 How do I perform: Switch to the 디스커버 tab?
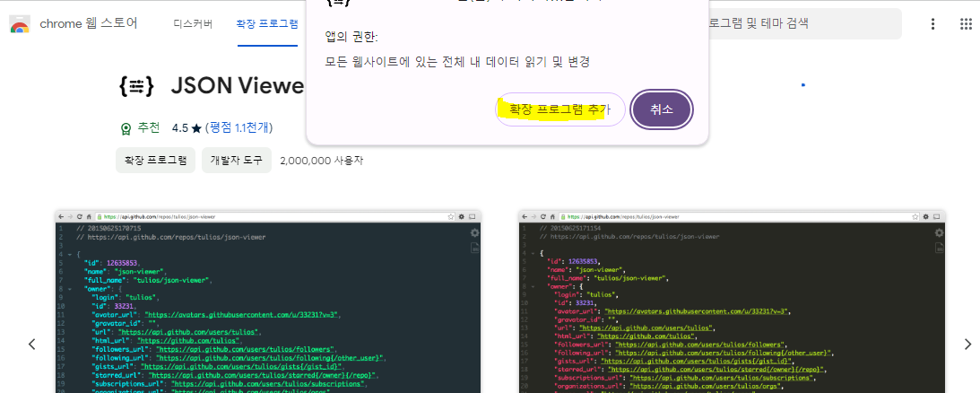(193, 24)
